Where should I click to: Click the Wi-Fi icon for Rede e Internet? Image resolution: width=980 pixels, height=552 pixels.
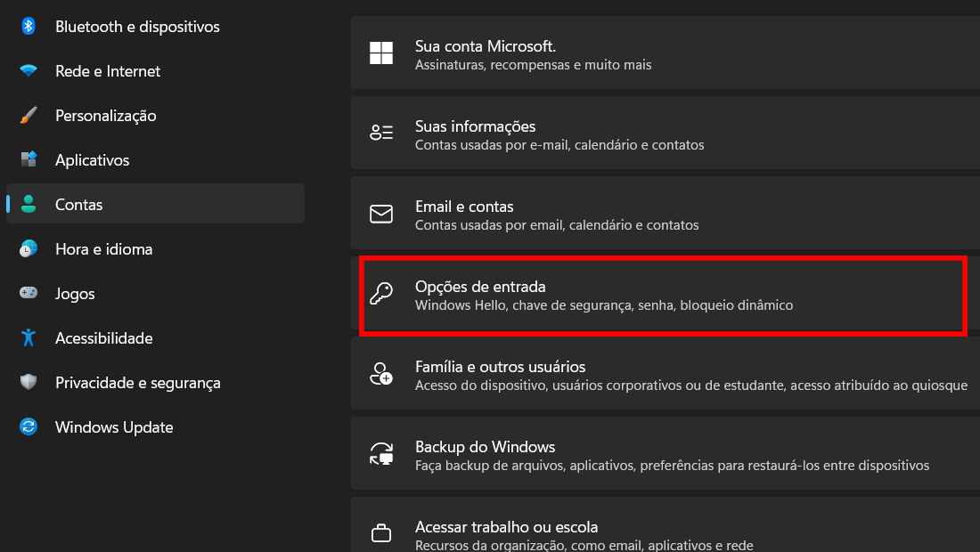pos(29,70)
